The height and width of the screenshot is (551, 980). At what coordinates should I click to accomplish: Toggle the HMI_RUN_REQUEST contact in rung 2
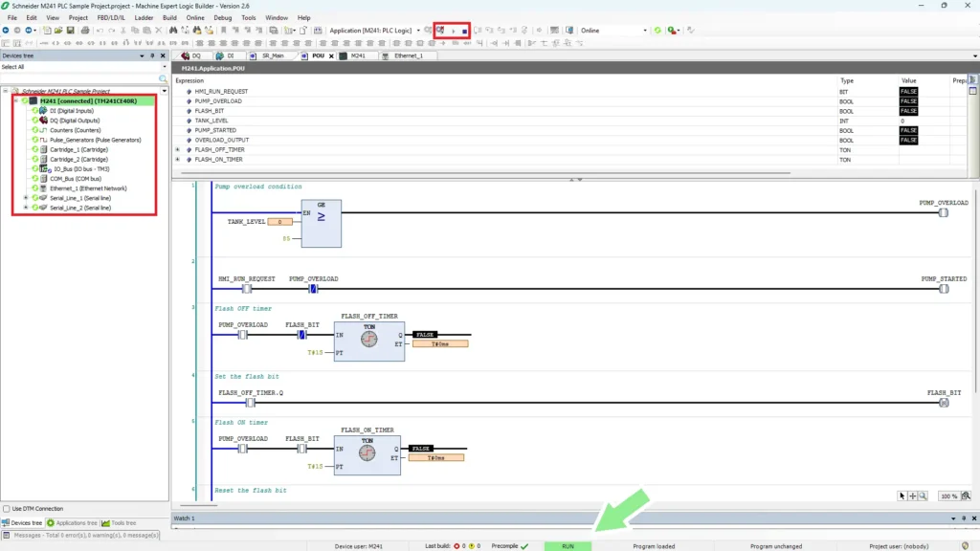(x=247, y=289)
